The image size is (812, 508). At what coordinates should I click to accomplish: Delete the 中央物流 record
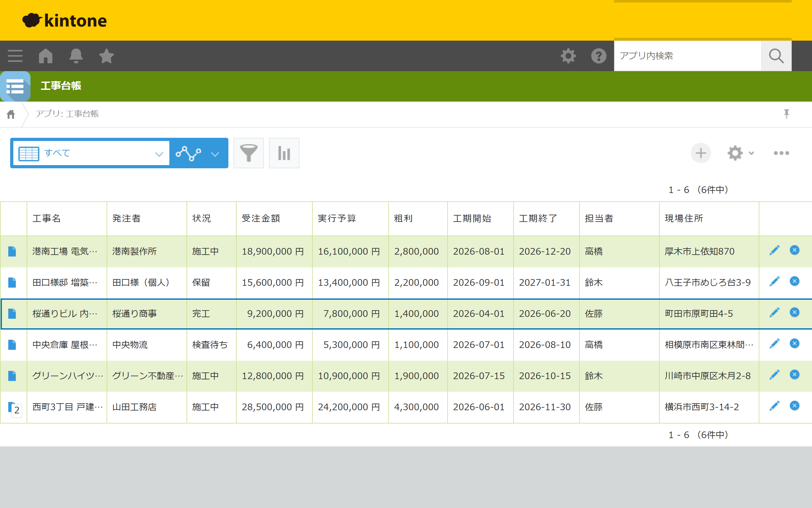(x=795, y=343)
